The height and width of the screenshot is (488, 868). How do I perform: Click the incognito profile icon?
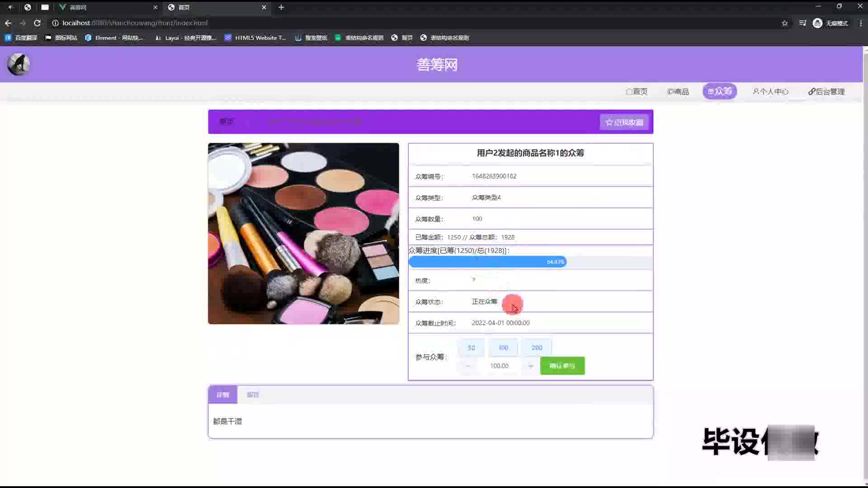click(817, 23)
